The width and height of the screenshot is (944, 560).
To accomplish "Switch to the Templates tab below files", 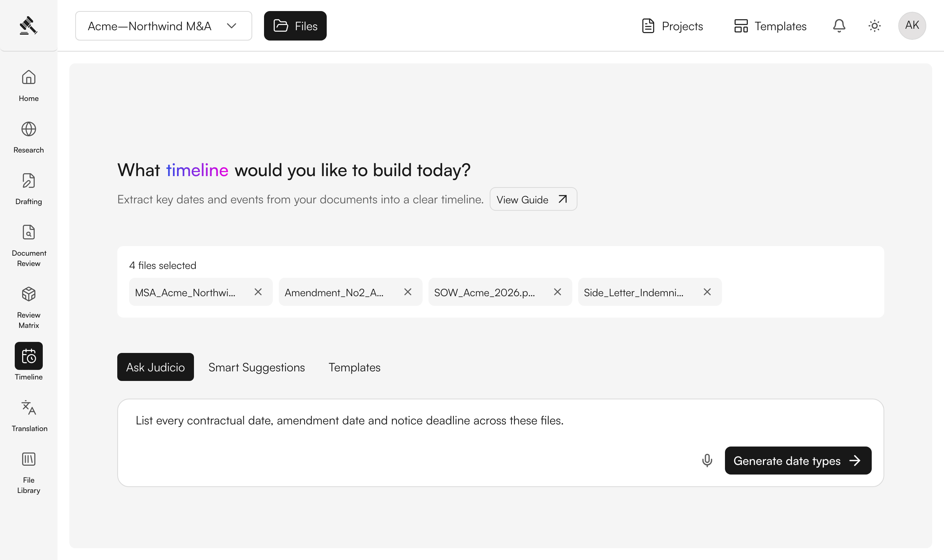I will pos(354,367).
